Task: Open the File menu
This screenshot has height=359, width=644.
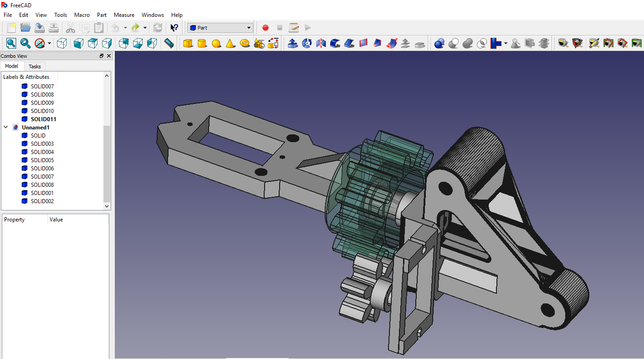Action: 8,15
